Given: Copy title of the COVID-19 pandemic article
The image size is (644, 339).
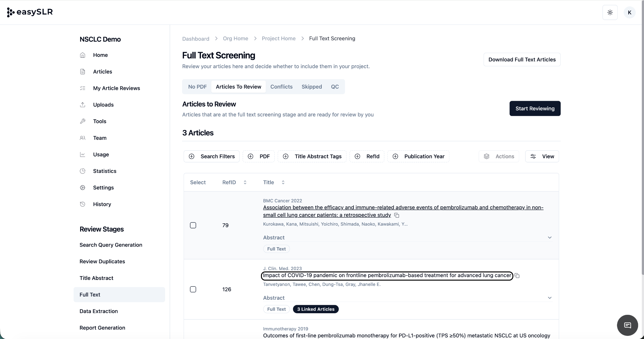Looking at the screenshot, I should tap(517, 276).
